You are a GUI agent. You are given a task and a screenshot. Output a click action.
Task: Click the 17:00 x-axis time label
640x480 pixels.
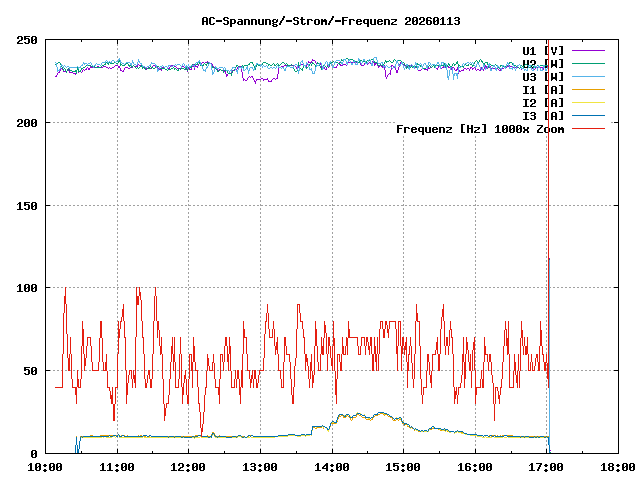click(x=546, y=467)
